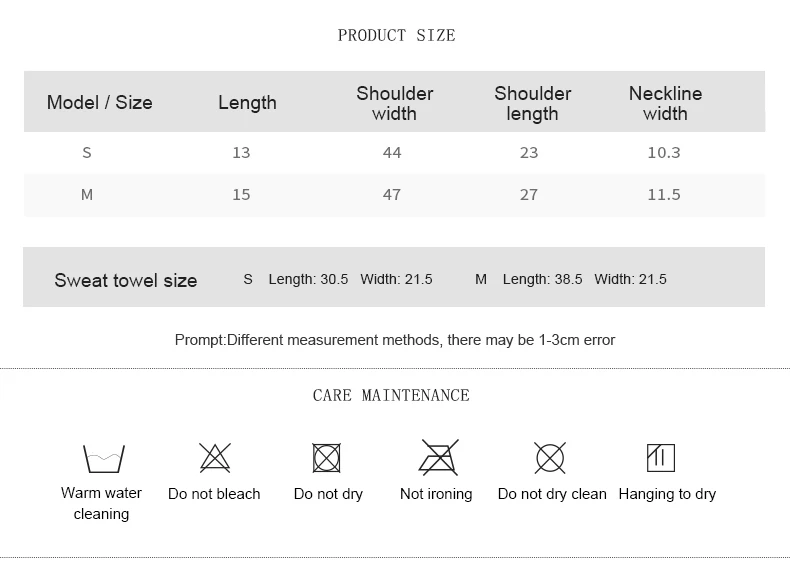Select the Shoulder width column header
Viewport: 790px width, 573px height.
(x=394, y=103)
